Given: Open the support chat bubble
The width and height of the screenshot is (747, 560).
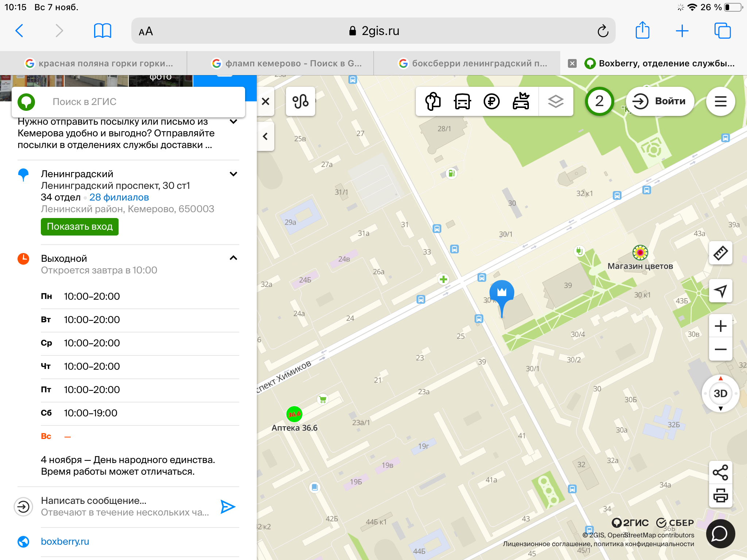Looking at the screenshot, I should [x=720, y=534].
